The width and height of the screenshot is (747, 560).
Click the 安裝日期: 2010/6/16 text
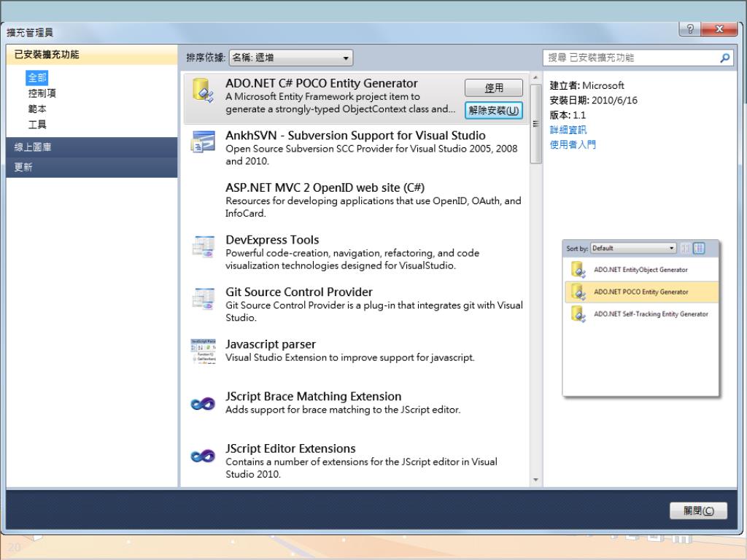click(x=594, y=101)
